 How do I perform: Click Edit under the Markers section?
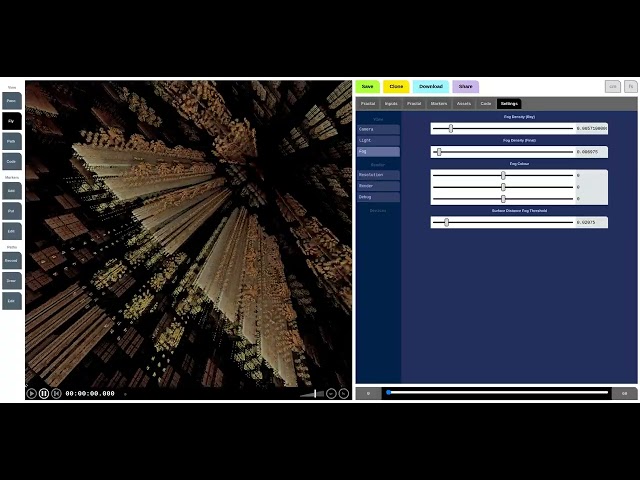pos(12,231)
